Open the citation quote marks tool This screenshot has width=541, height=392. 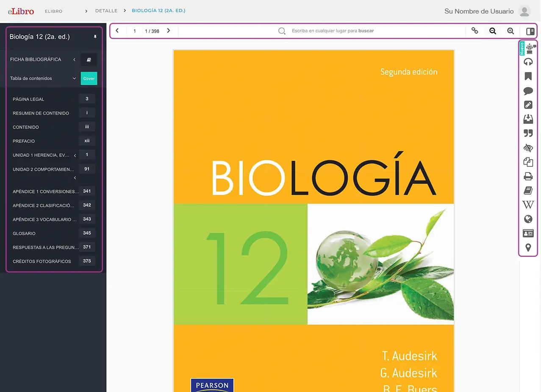tap(528, 133)
